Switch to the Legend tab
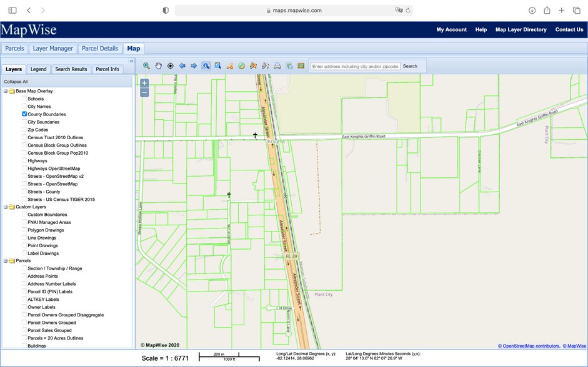Screen dimensions: 588x367 pos(38,69)
